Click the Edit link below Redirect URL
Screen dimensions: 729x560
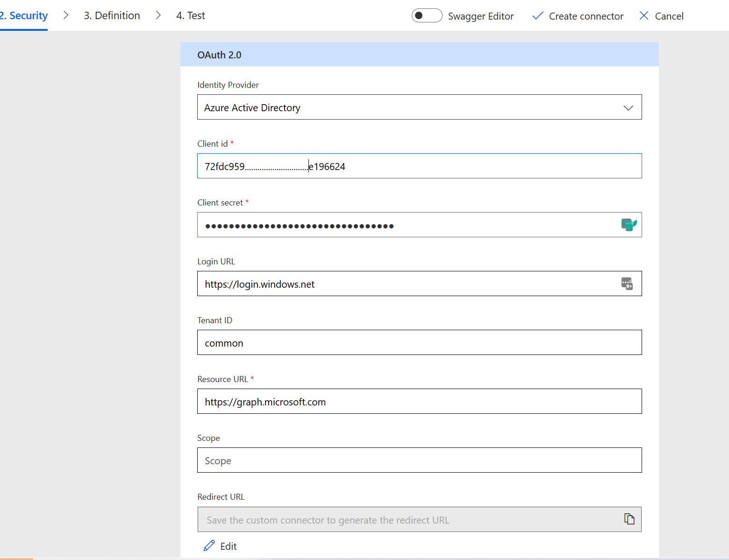[x=229, y=546]
